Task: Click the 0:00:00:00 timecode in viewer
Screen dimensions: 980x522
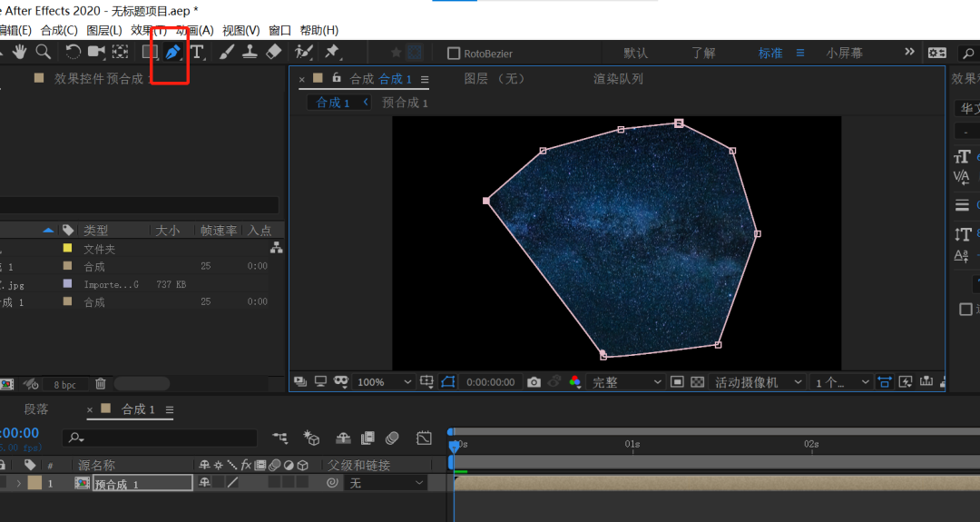Action: (x=490, y=382)
